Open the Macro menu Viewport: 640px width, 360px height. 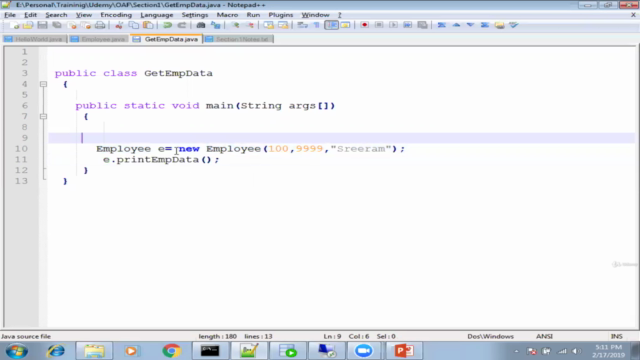(227, 15)
